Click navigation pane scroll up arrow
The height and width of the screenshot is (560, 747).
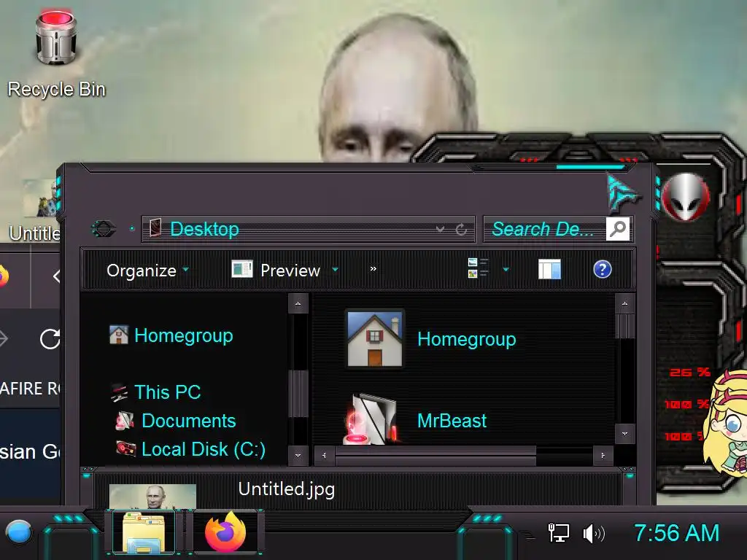pos(298,303)
